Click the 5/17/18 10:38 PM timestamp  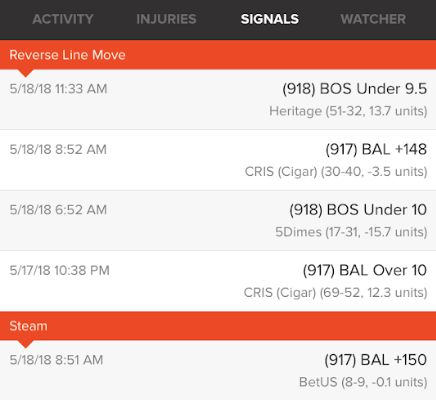59,270
